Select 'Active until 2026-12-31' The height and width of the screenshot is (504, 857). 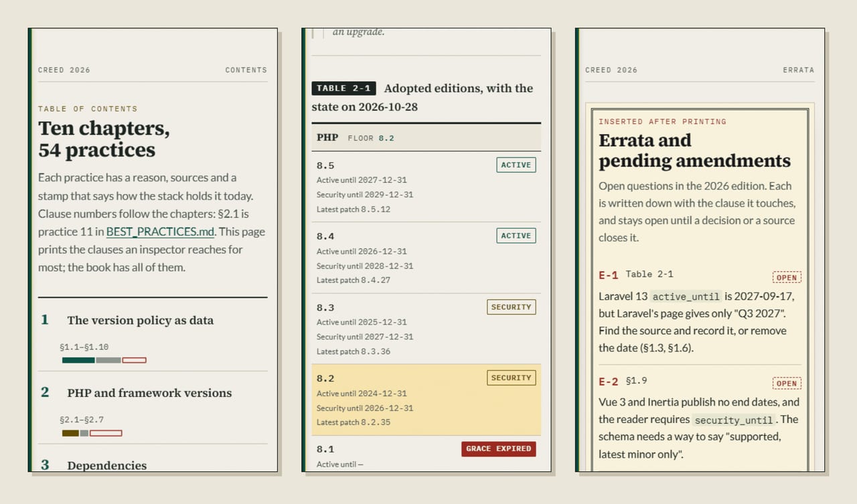(362, 251)
